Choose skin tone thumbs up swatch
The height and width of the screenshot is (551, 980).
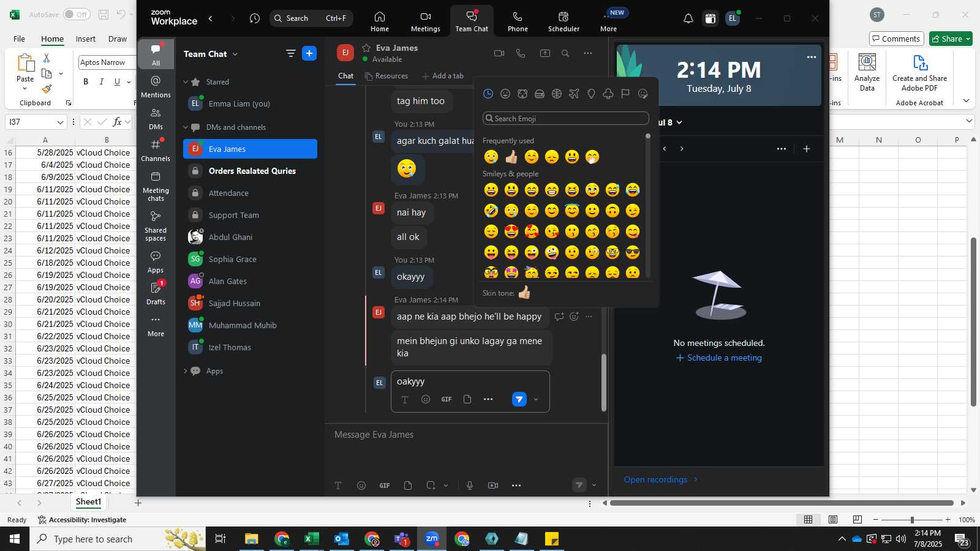point(524,293)
